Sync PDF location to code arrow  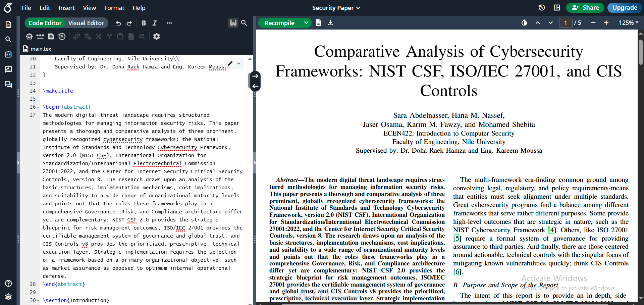[x=255, y=86]
